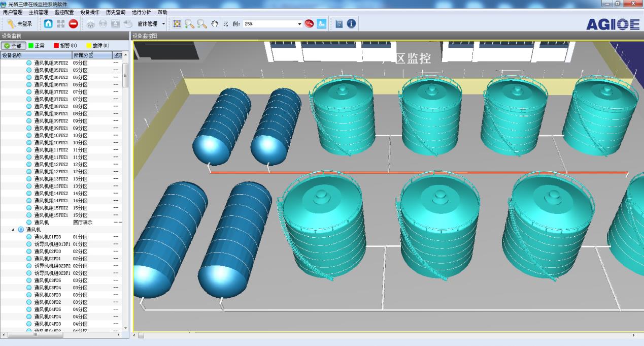The width and height of the screenshot is (644, 346).
Task: Click the red stop icon
Action: pos(74,24)
